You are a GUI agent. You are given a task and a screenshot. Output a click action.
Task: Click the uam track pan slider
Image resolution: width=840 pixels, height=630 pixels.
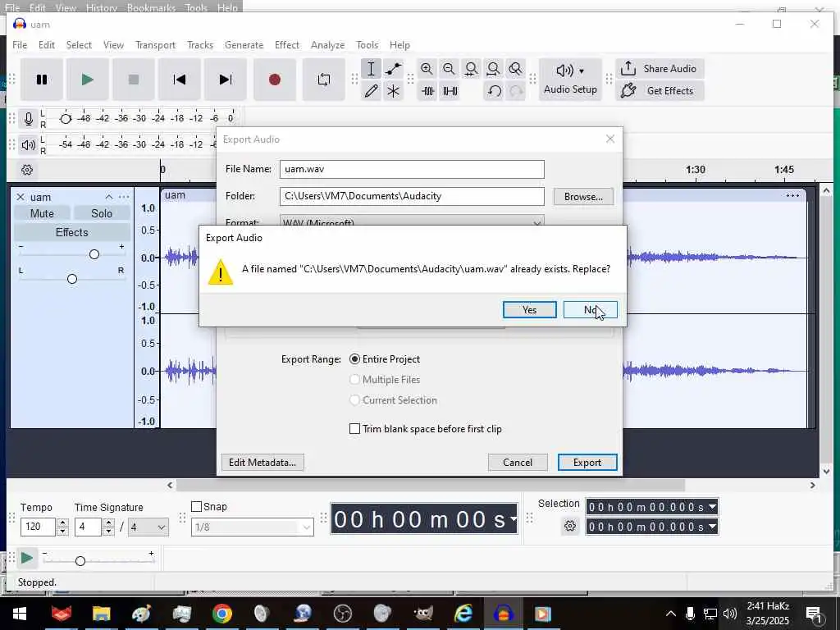pyautogui.click(x=72, y=279)
